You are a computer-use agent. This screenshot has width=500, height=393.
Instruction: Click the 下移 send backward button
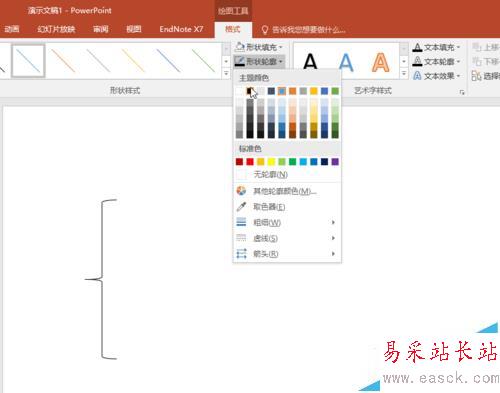coord(486,62)
